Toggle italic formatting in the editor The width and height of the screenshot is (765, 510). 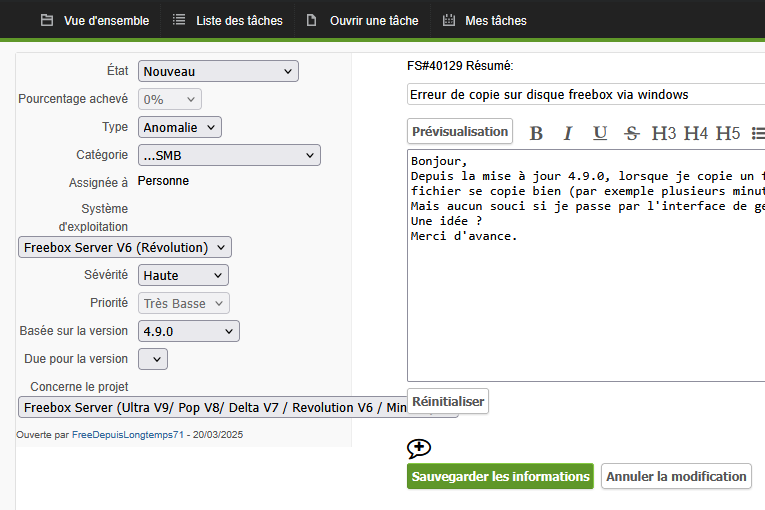pyautogui.click(x=567, y=133)
